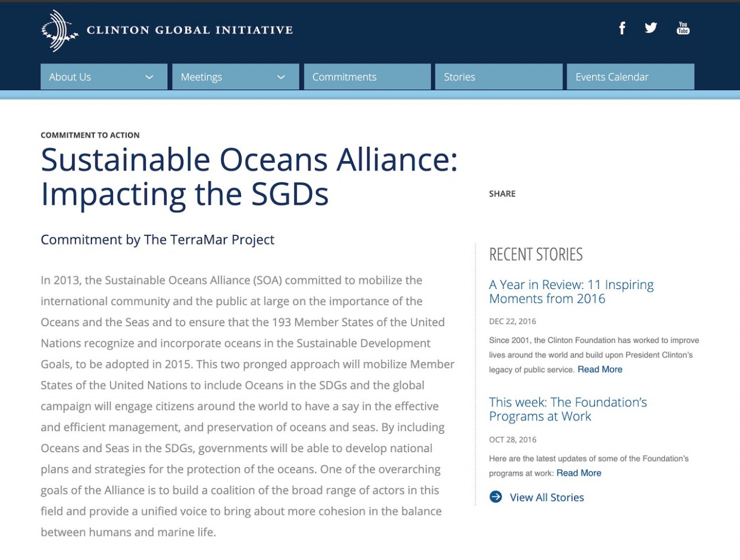Click the Clinton Global Initiative logo emblem

(x=59, y=30)
